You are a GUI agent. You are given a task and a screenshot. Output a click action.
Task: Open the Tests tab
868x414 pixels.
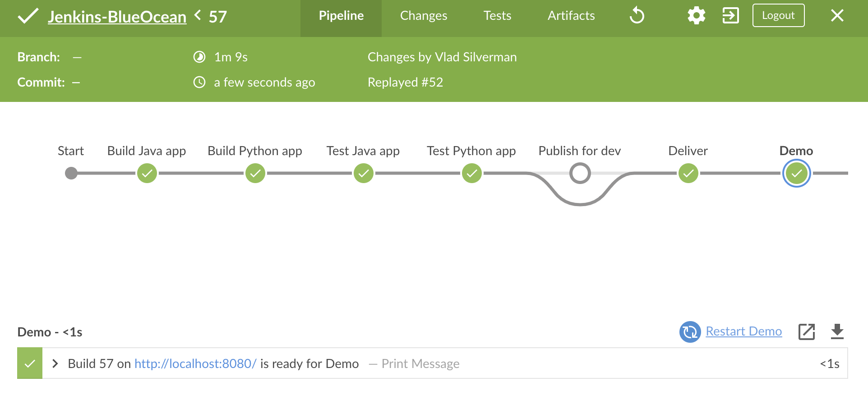[x=497, y=16]
